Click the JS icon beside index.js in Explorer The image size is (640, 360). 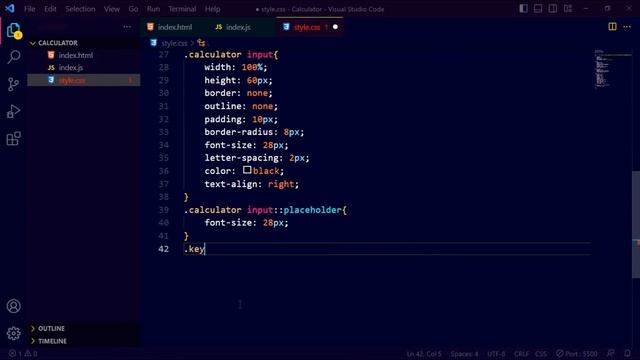(51, 67)
